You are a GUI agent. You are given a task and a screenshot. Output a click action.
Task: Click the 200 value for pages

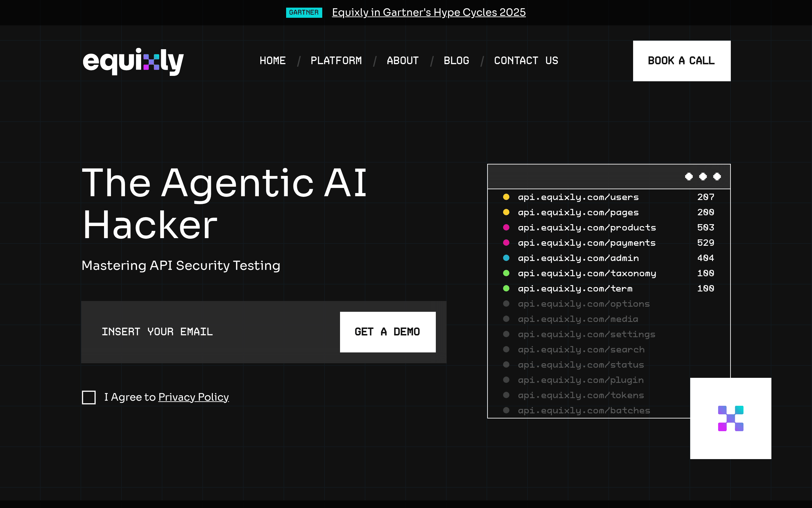point(706,212)
